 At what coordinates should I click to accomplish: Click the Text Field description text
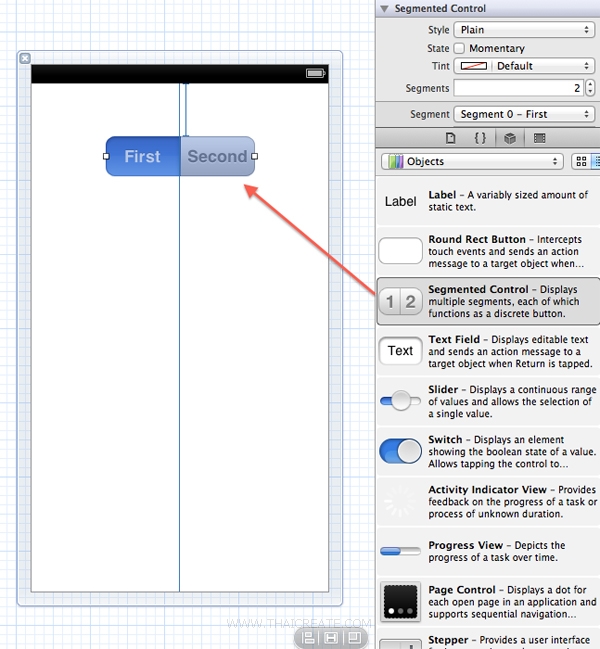pos(510,351)
